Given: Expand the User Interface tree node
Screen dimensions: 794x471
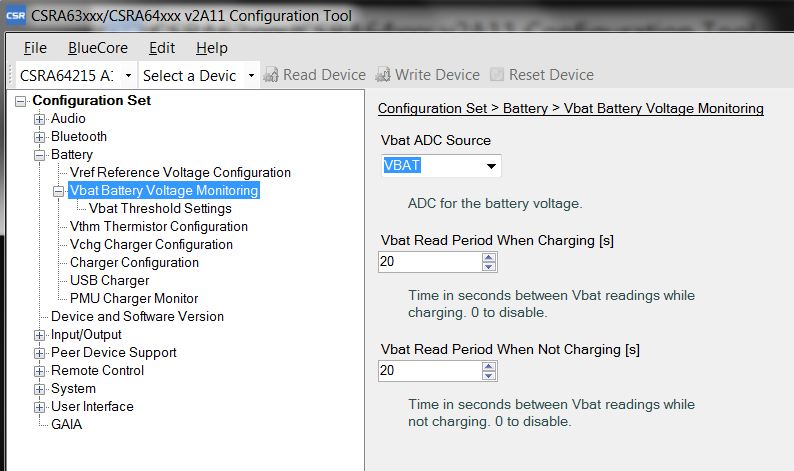Looking at the screenshot, I should [40, 407].
